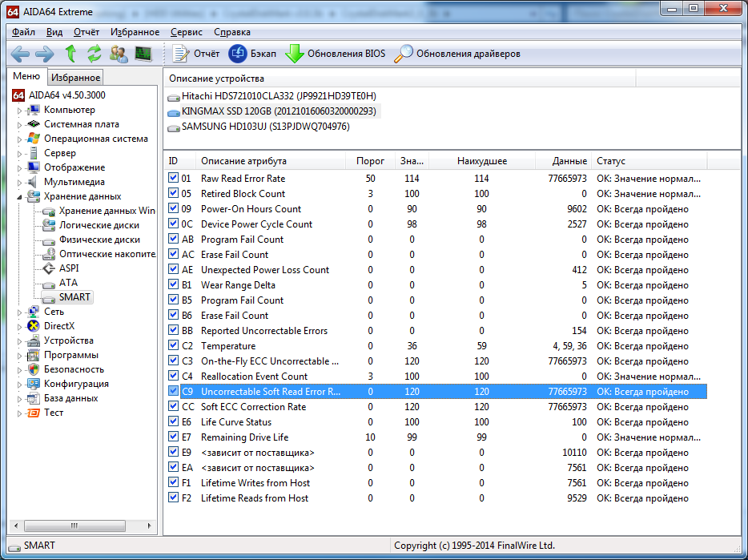Screen dimensions: 748x560
Task: Select the Hitachi HDS721010CLA332 drive
Action: (x=272, y=96)
